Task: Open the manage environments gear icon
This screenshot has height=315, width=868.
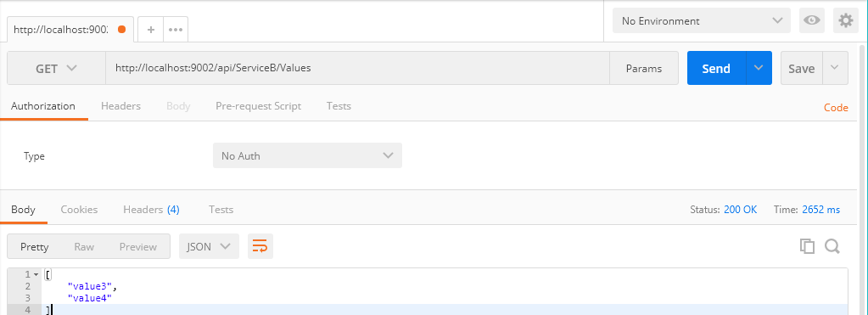Action: (x=845, y=21)
